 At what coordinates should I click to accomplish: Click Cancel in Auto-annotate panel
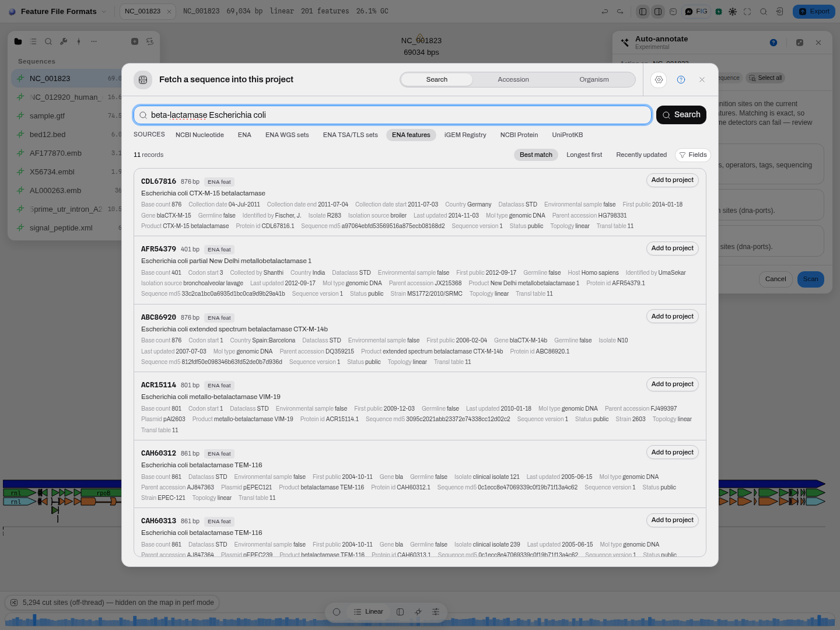click(776, 279)
